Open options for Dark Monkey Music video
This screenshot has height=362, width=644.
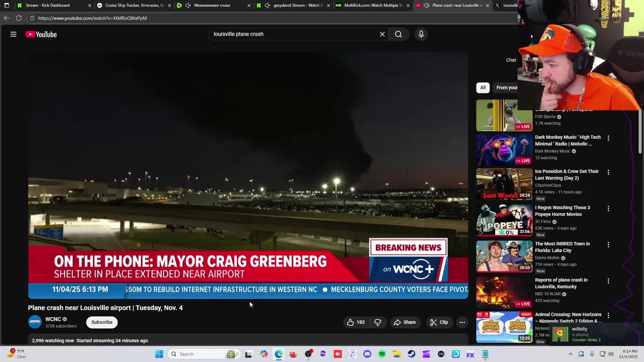coord(608,138)
